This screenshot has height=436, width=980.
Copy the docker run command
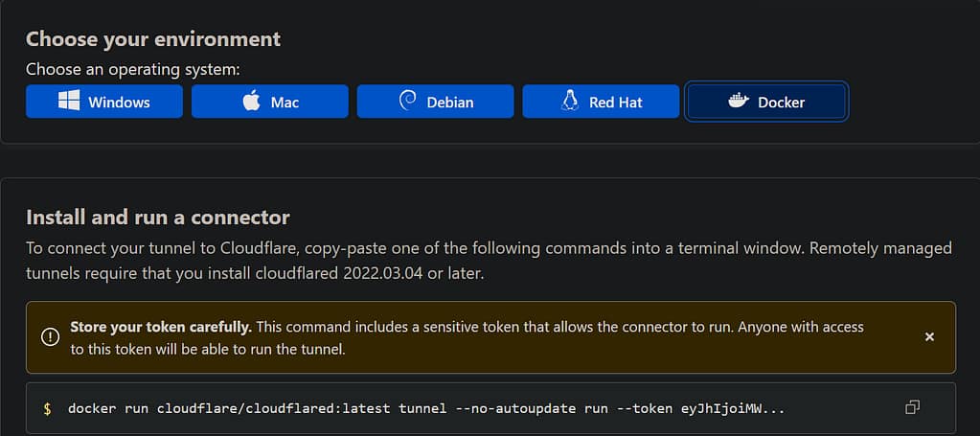pos(912,408)
